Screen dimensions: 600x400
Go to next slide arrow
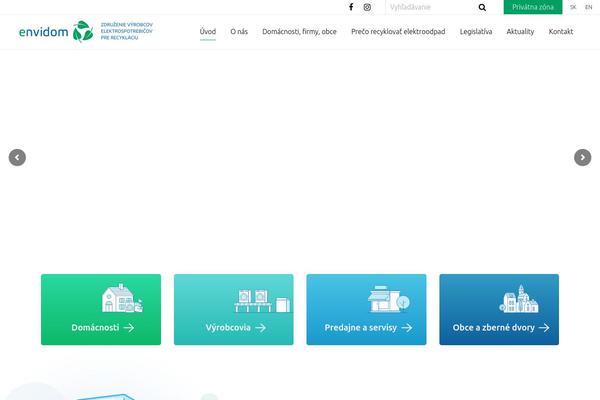point(582,157)
